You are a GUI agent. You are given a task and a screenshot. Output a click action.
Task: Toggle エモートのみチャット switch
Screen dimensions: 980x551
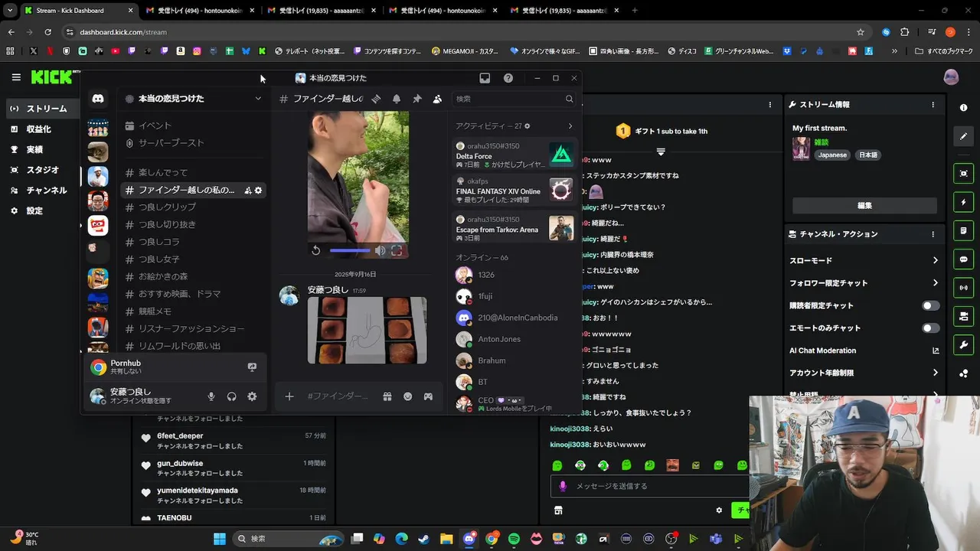930,328
